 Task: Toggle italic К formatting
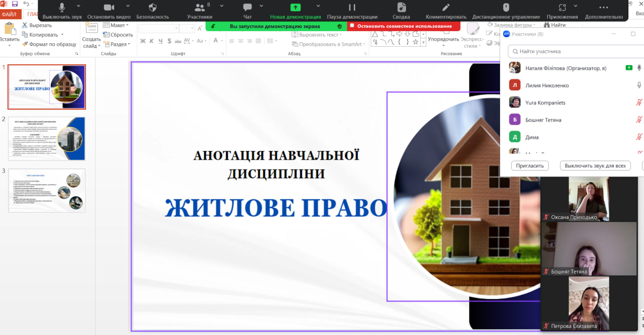(x=151, y=41)
